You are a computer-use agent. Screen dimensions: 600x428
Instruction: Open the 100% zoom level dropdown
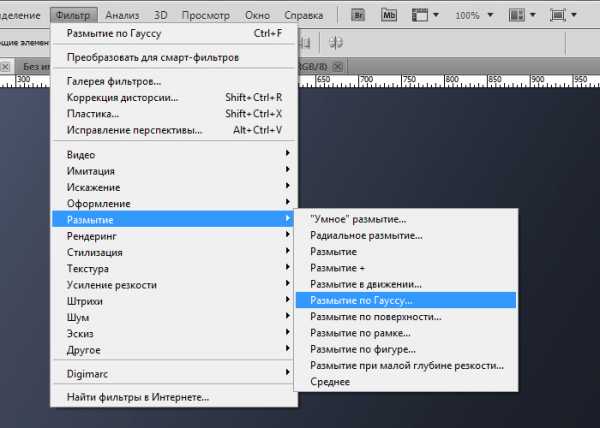[472, 16]
